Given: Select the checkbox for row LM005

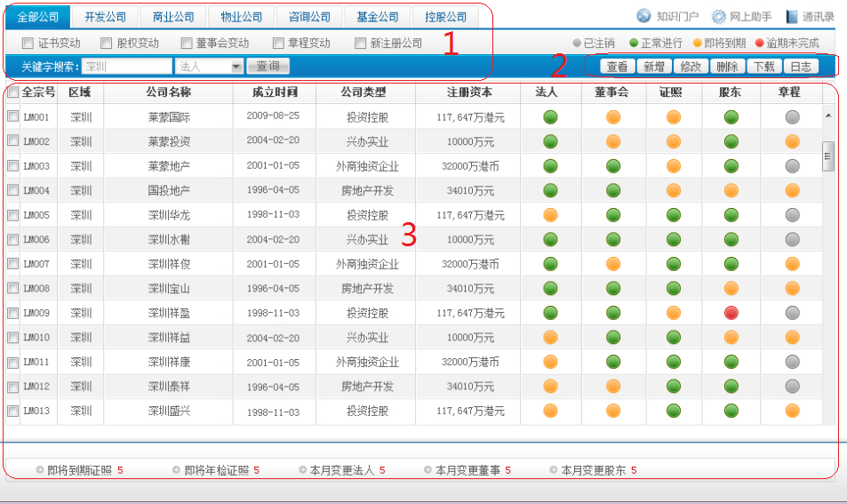Looking at the screenshot, I should pos(13,215).
